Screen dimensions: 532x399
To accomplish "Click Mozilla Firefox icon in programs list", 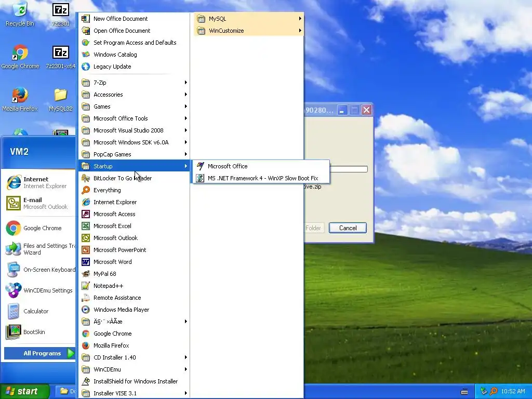I will [x=86, y=345].
